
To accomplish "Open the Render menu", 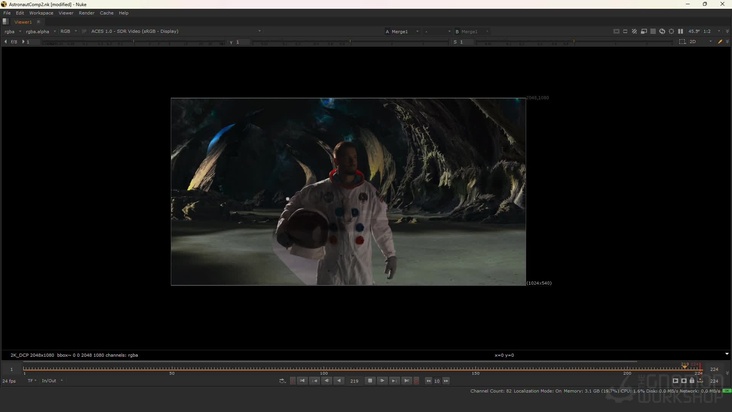I will click(86, 13).
